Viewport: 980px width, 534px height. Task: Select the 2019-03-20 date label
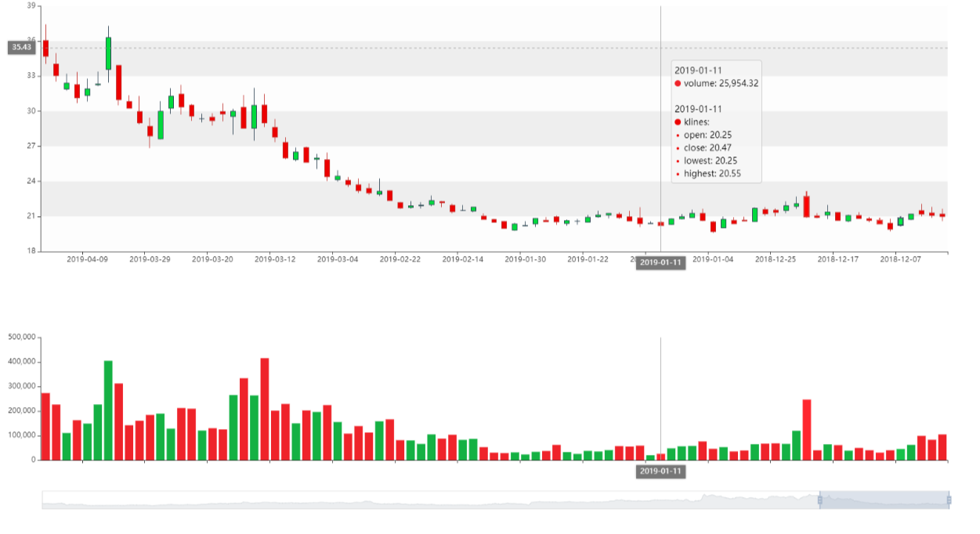(x=212, y=259)
